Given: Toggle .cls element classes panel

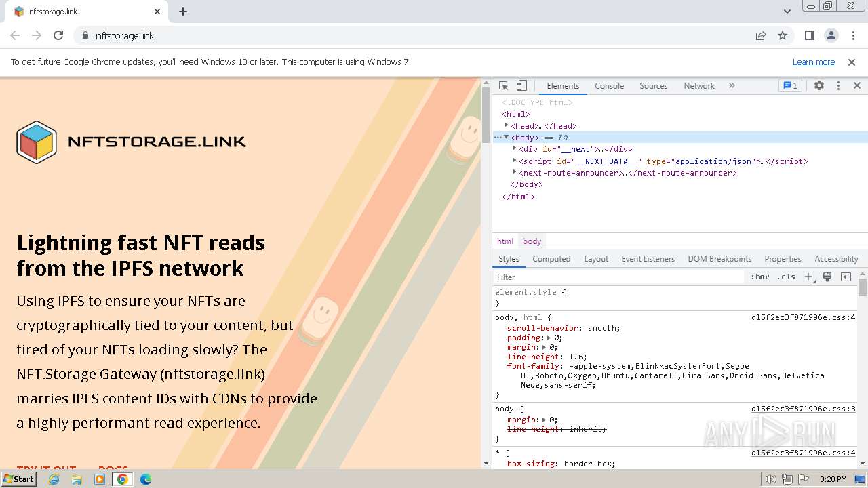Looking at the screenshot, I should (x=787, y=277).
